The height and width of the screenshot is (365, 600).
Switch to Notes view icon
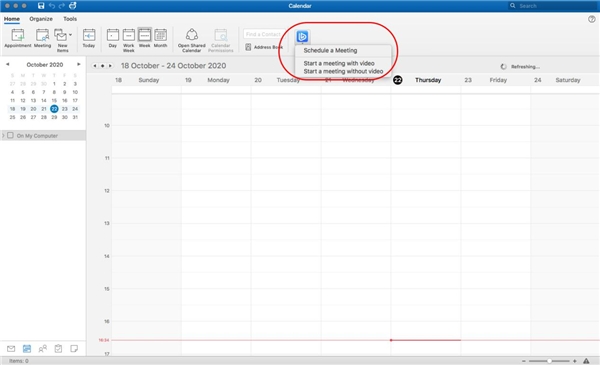point(74,349)
